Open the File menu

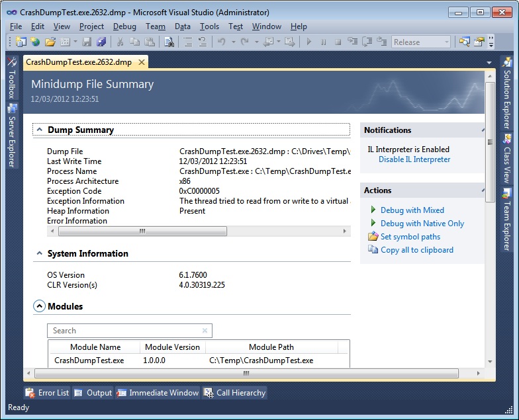[16, 26]
